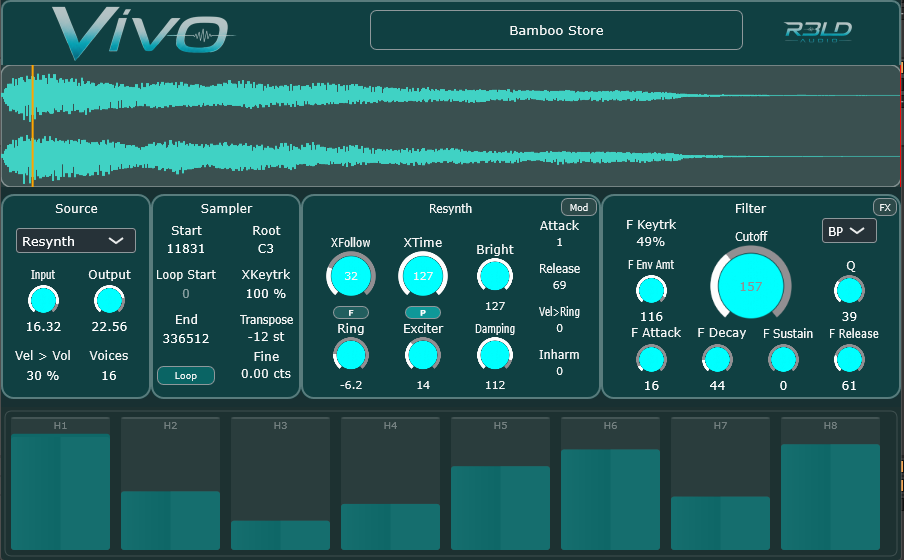The height and width of the screenshot is (560, 904).
Task: Click the Output knob
Action: pos(109,300)
